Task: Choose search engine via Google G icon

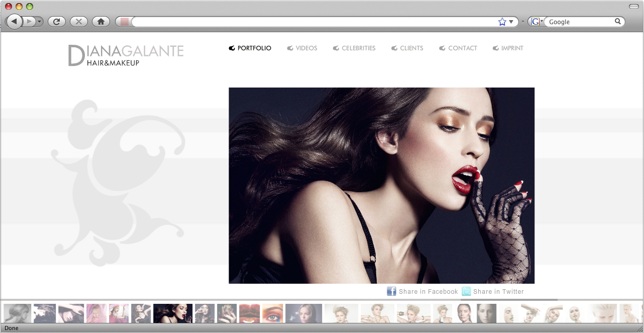Action: [536, 22]
